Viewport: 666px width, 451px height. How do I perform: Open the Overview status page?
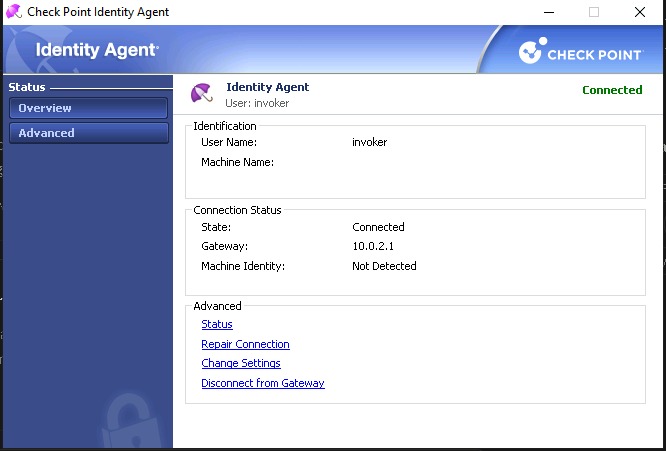coord(88,108)
